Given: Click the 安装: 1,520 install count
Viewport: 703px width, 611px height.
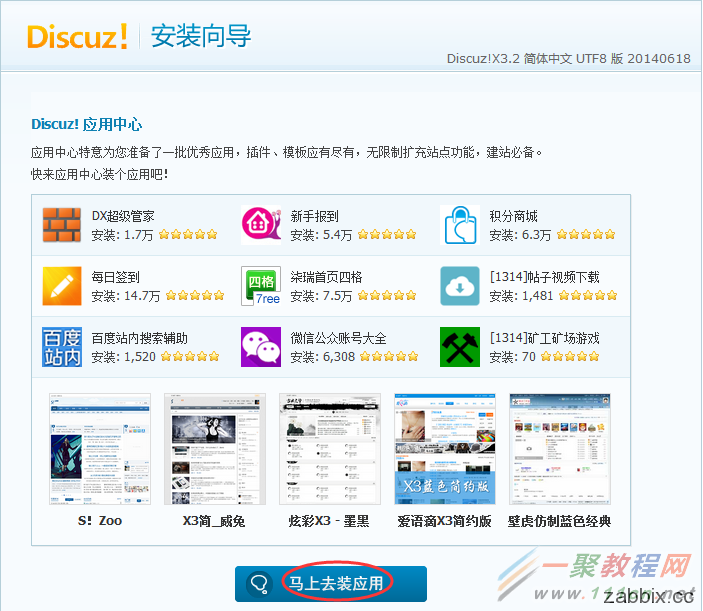Looking at the screenshot, I should point(123,357).
